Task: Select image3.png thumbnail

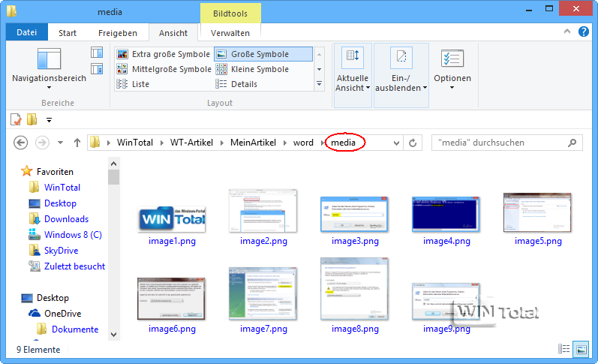Action: point(354,214)
